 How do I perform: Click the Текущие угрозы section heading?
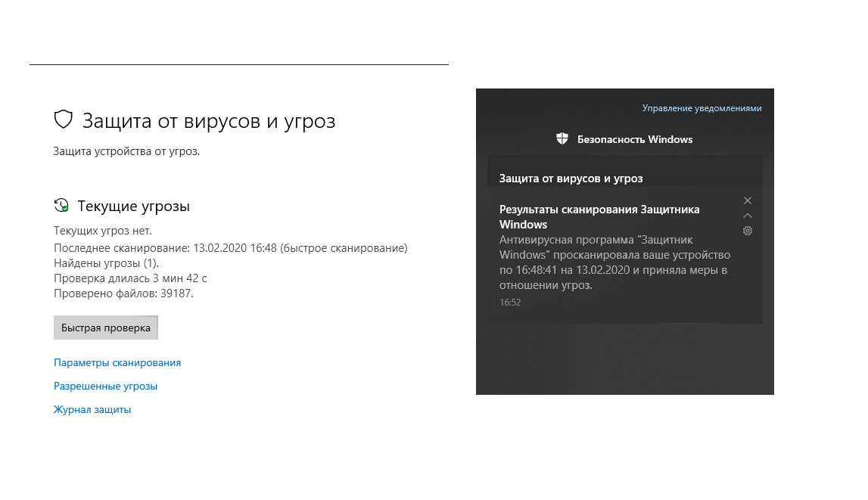[x=133, y=206]
